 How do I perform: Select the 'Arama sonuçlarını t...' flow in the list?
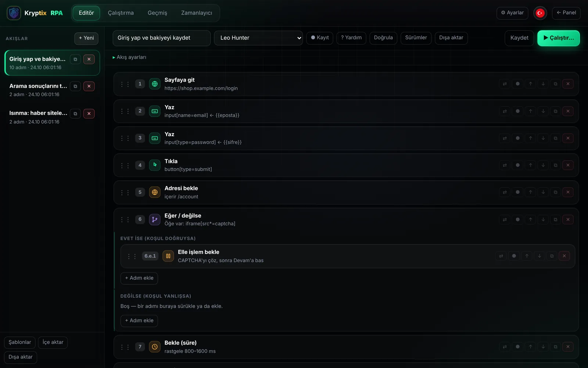click(52, 90)
